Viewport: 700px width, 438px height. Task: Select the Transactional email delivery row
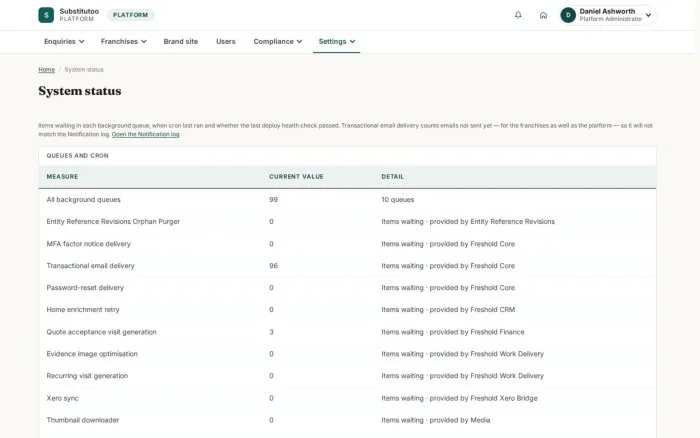[347, 266]
